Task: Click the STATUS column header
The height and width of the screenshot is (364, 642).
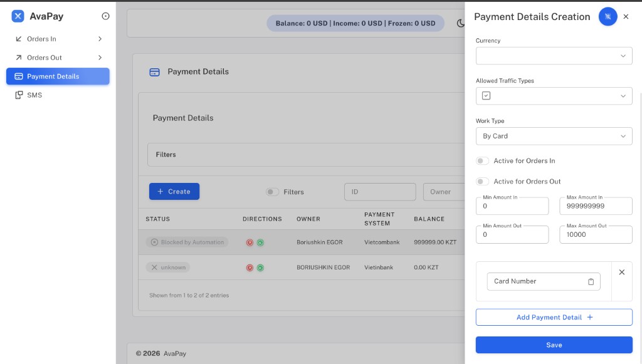Action: pyautogui.click(x=157, y=219)
